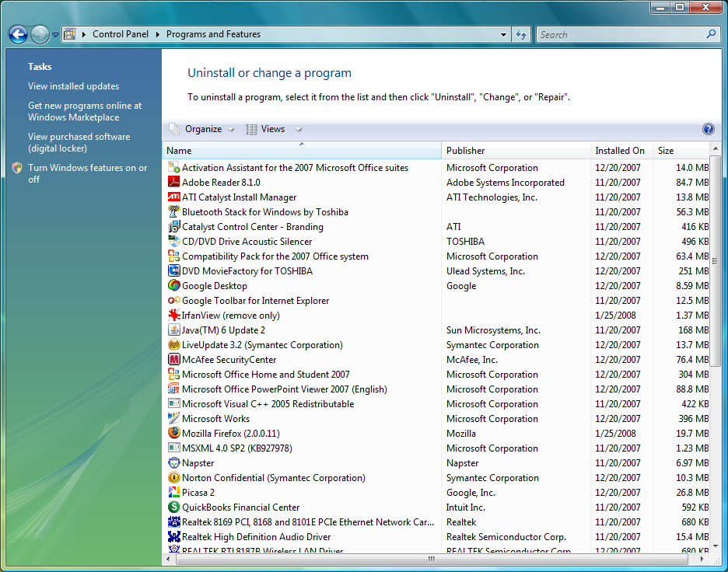Viewport: 728px width, 572px height.
Task: Select the Picasa 2 icon
Action: click(173, 492)
